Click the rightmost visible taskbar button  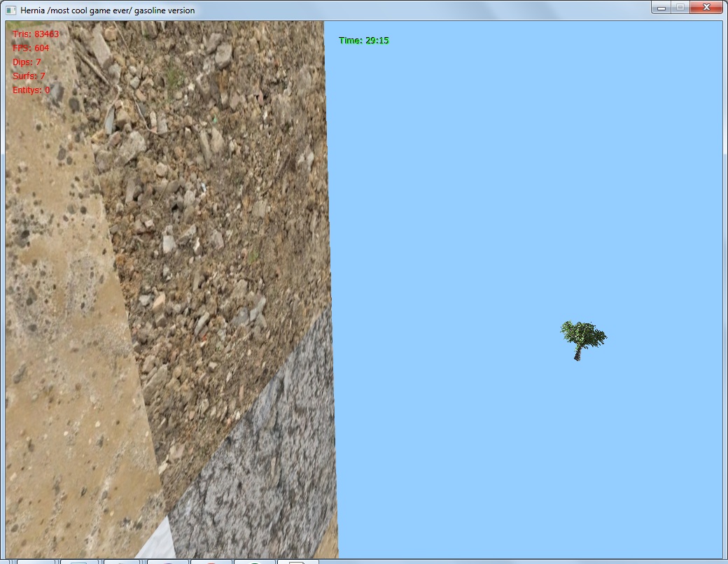point(298,561)
